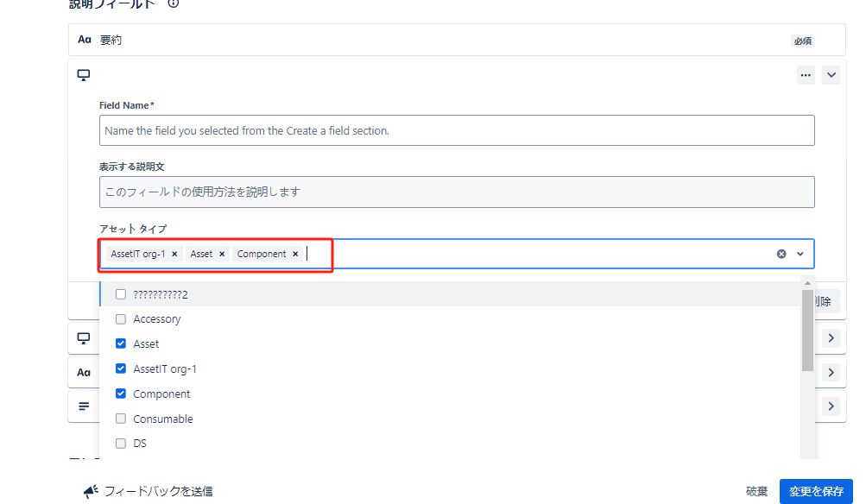Click the 破棄 discard button

(x=756, y=491)
